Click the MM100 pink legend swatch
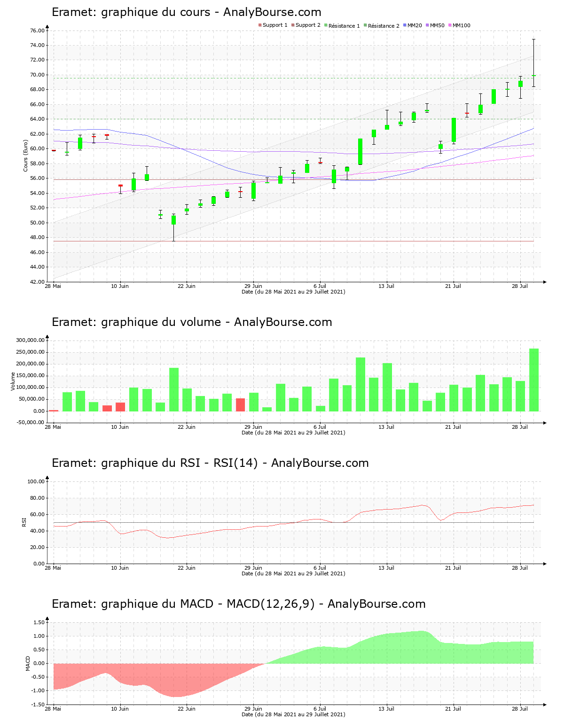Image resolution: width=564 pixels, height=728 pixels. 450,25
